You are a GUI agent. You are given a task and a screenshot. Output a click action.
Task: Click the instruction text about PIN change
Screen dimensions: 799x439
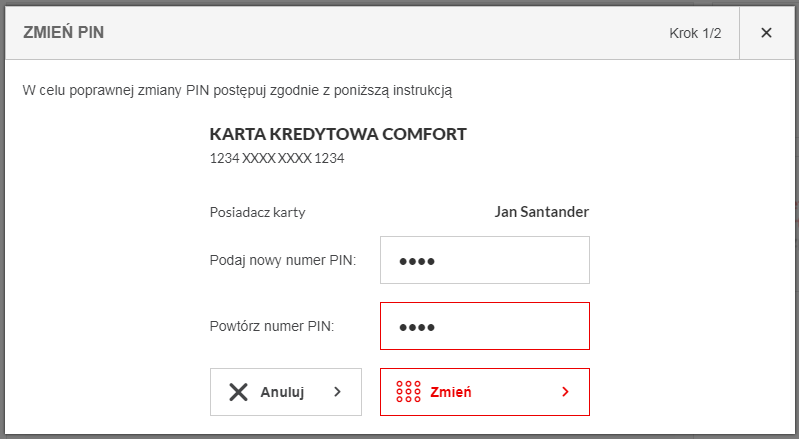pos(237,91)
